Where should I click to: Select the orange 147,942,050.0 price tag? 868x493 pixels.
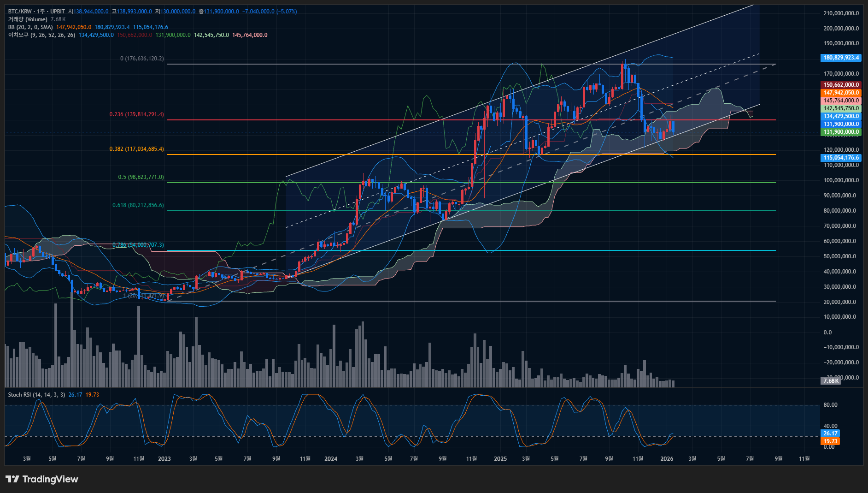[841, 93]
